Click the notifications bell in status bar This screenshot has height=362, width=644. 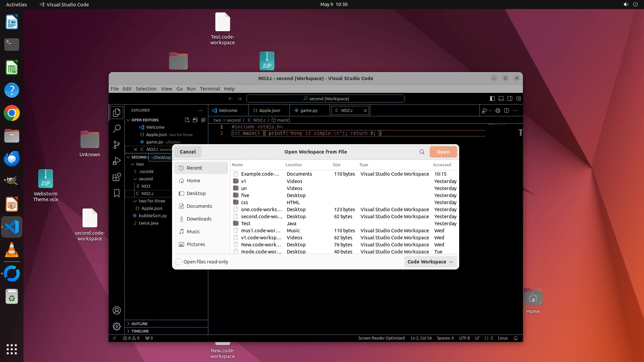[x=516, y=338]
